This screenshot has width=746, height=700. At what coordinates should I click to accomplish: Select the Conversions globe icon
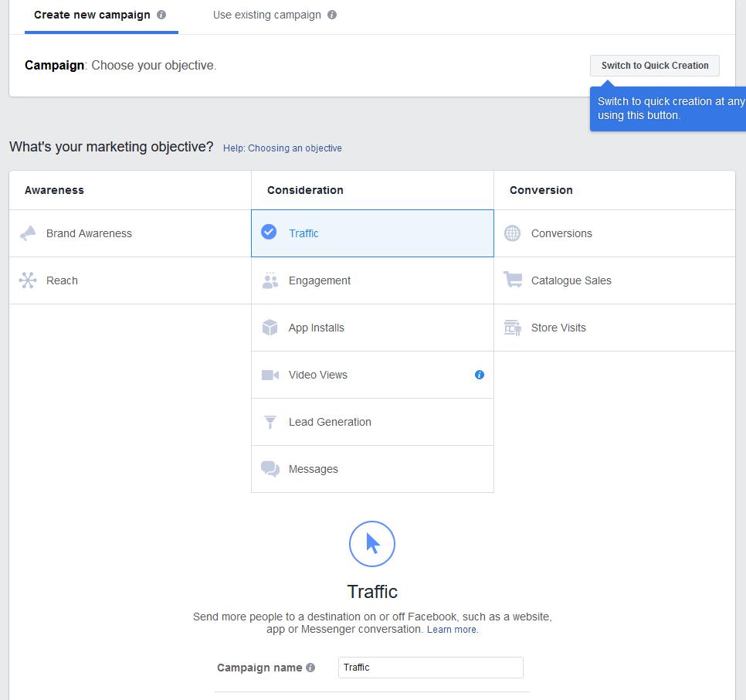pos(512,233)
